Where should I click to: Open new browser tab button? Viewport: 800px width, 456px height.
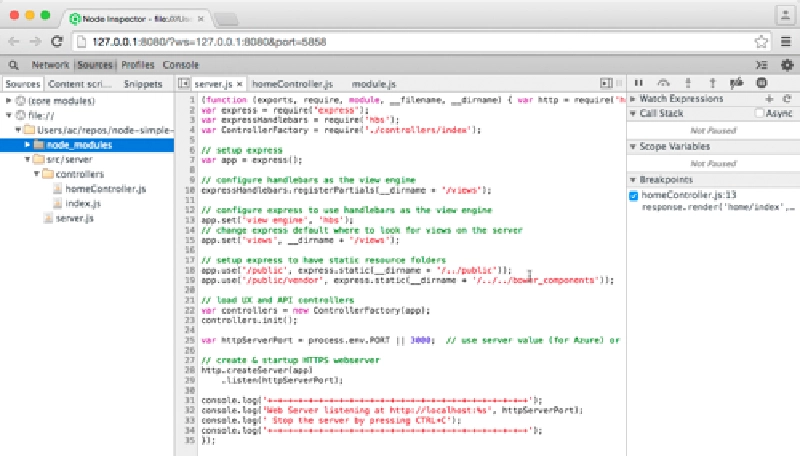pos(227,19)
